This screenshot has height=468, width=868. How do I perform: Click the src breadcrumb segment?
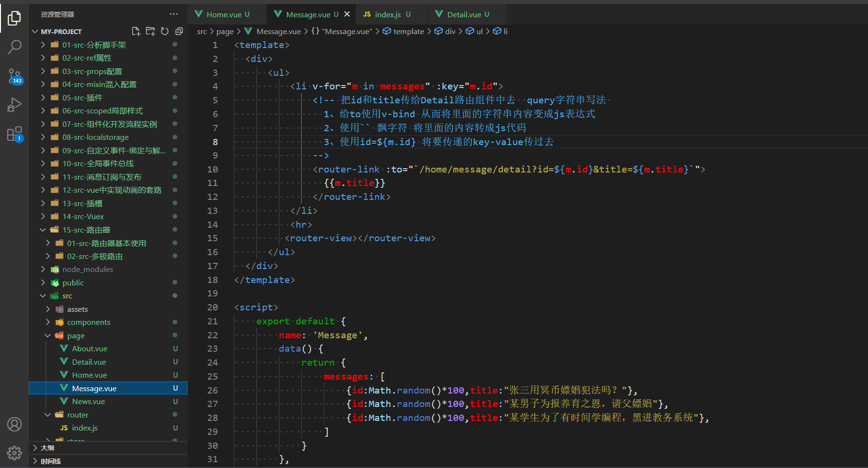[x=202, y=31]
